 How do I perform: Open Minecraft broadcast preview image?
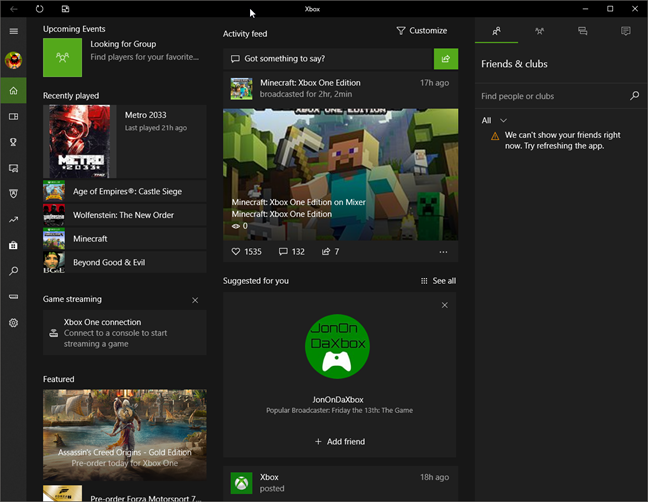coord(341,174)
